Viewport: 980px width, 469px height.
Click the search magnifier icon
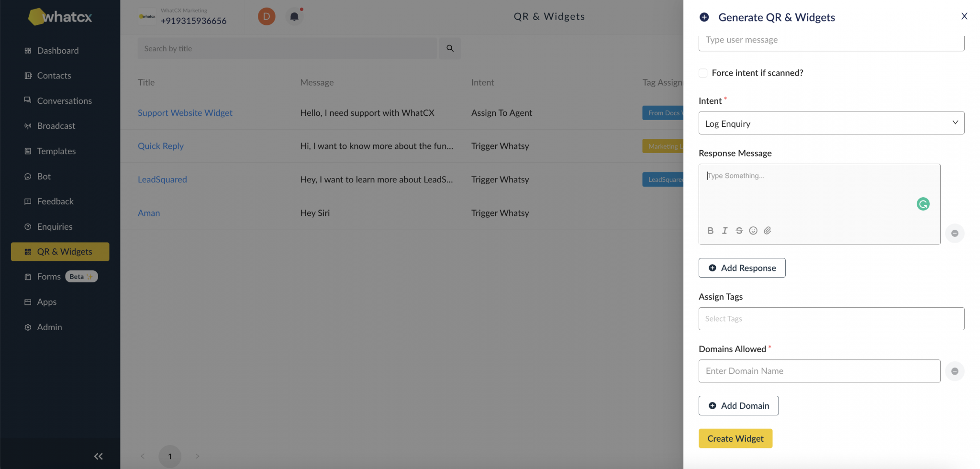tap(449, 48)
